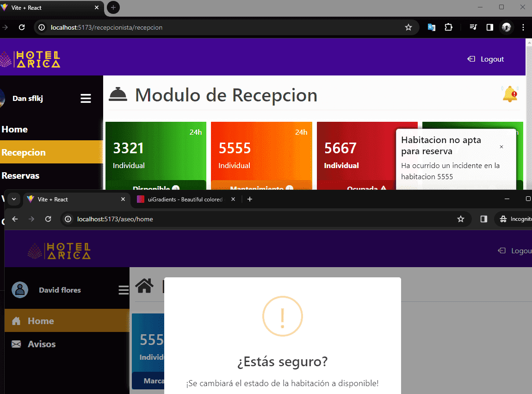Dismiss the Habitacion no apta notification
532x394 pixels.
pyautogui.click(x=501, y=147)
